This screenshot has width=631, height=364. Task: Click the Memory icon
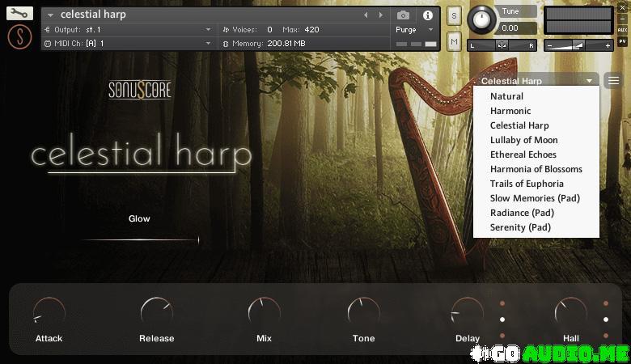(226, 44)
